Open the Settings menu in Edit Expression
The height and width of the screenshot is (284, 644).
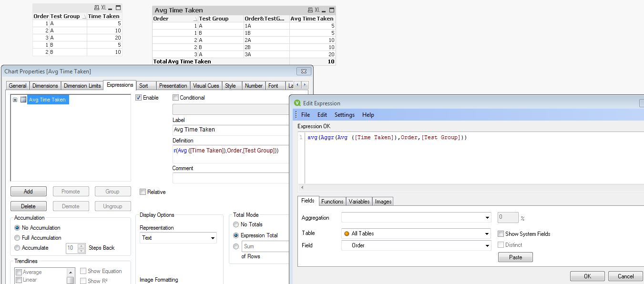[344, 115]
